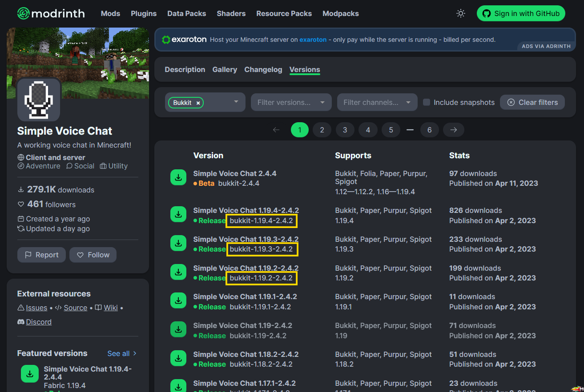The height and width of the screenshot is (392, 584).
Task: Clear all version filters
Action: [x=532, y=102]
